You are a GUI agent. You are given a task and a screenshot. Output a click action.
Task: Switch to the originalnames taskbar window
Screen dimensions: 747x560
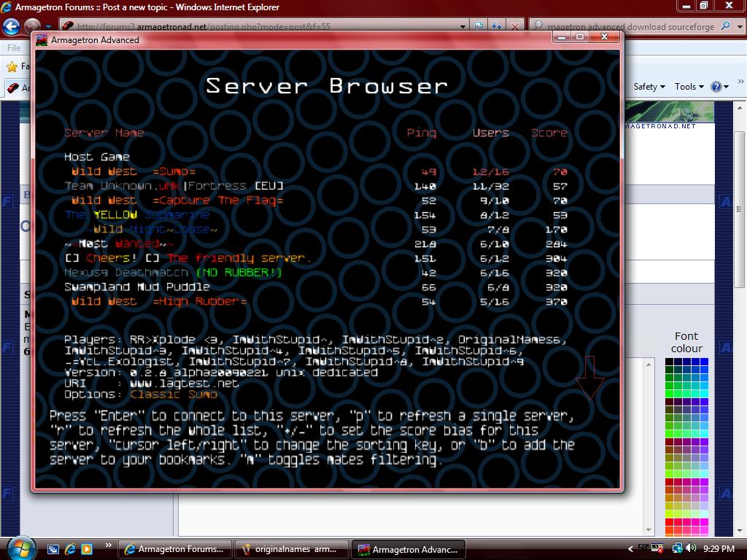pos(290,549)
